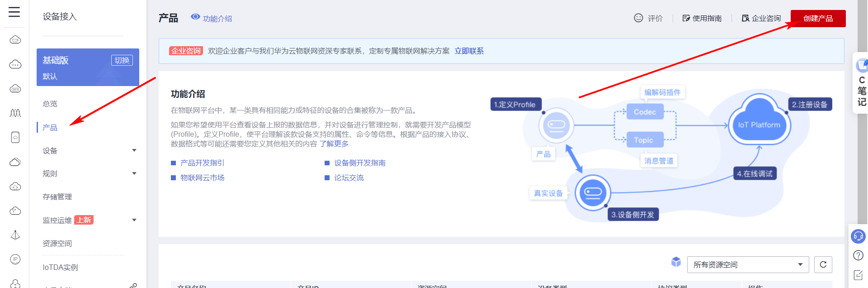The height and width of the screenshot is (288, 868).
Task: Expand the 设备 submenu arrow
Action: (134, 150)
